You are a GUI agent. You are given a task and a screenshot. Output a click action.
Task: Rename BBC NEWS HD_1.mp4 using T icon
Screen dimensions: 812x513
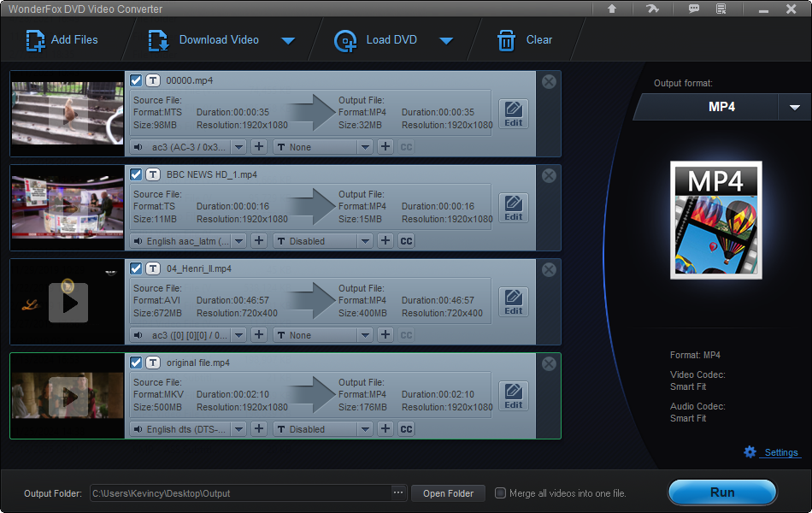coord(153,174)
